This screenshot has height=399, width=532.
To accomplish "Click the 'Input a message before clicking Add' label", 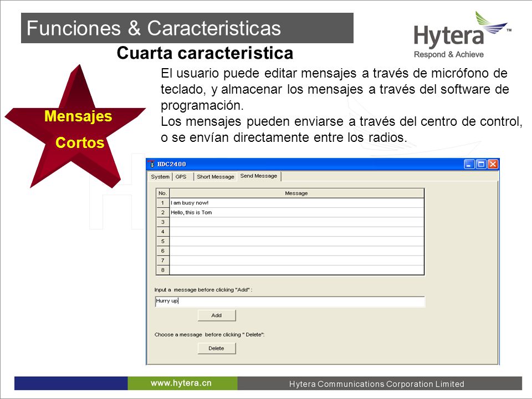I will tap(203, 290).
